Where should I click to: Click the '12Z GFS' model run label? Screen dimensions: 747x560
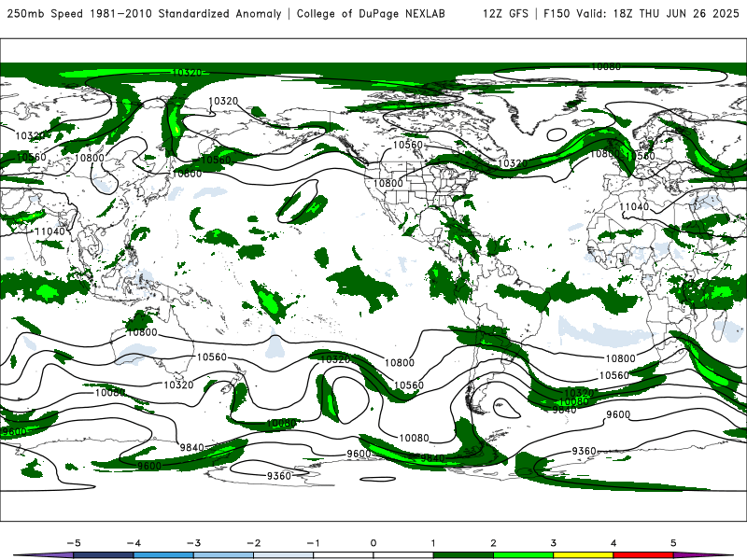tap(505, 13)
